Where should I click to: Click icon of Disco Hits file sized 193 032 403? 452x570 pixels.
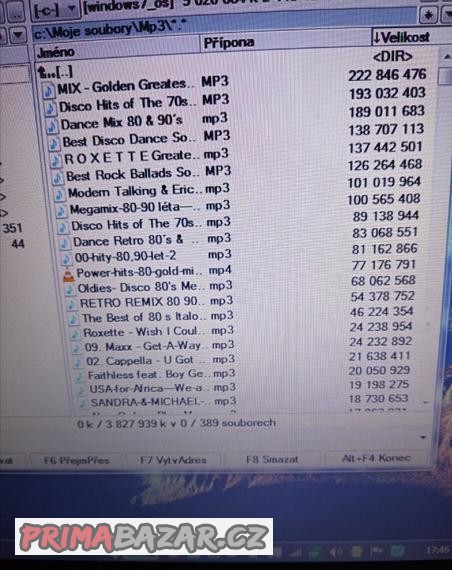point(51,108)
